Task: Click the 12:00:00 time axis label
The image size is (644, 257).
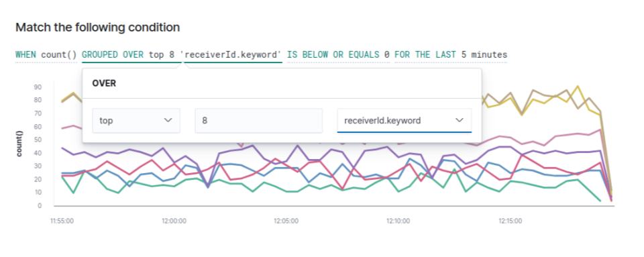Action: 174,221
